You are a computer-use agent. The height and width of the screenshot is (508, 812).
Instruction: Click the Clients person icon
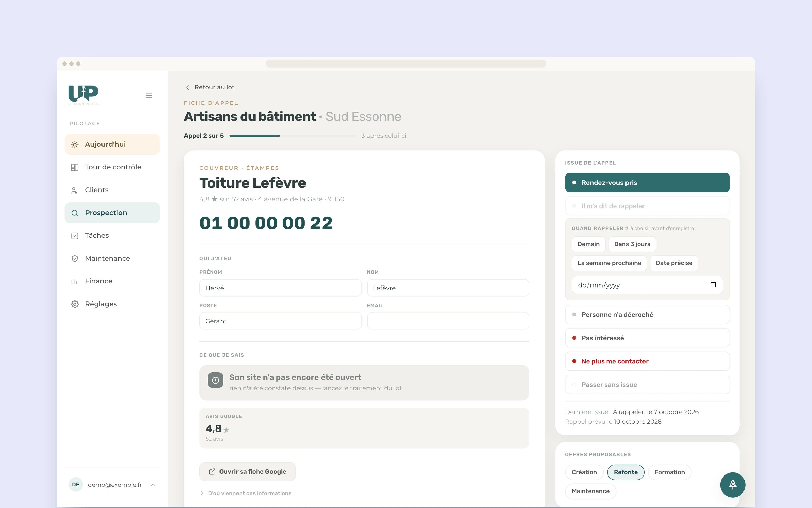(74, 190)
